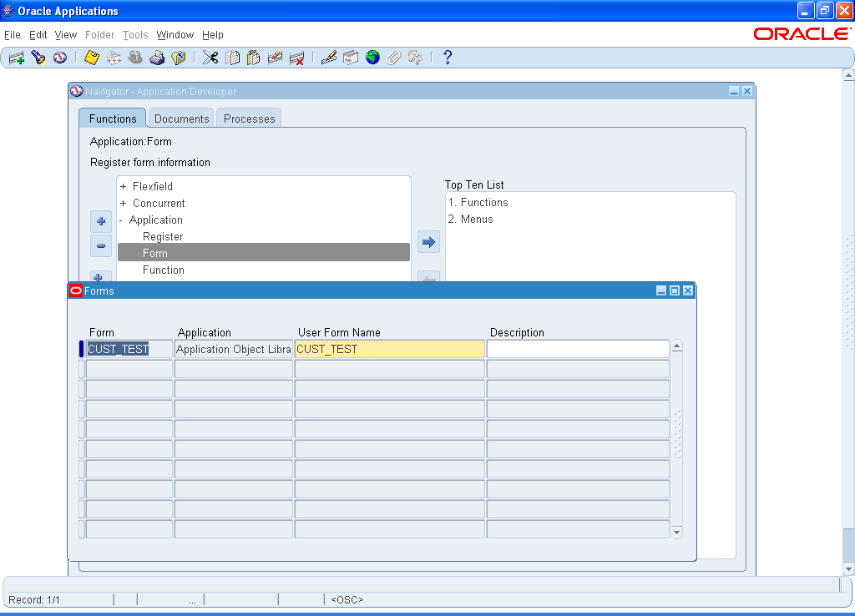Image resolution: width=855 pixels, height=616 pixels.
Task: Select Register in the navigator tree
Action: 163,236
